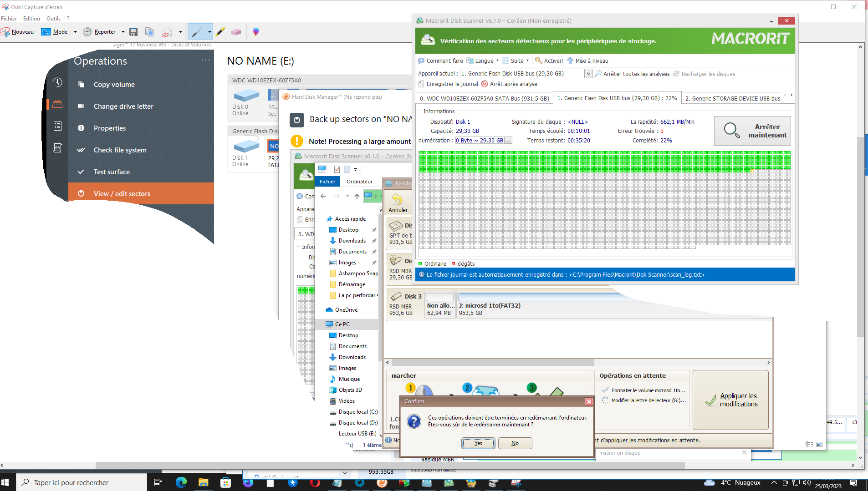Click the tab strip right scroll arrow
The height and width of the screenshot is (491, 868).
pyautogui.click(x=791, y=95)
